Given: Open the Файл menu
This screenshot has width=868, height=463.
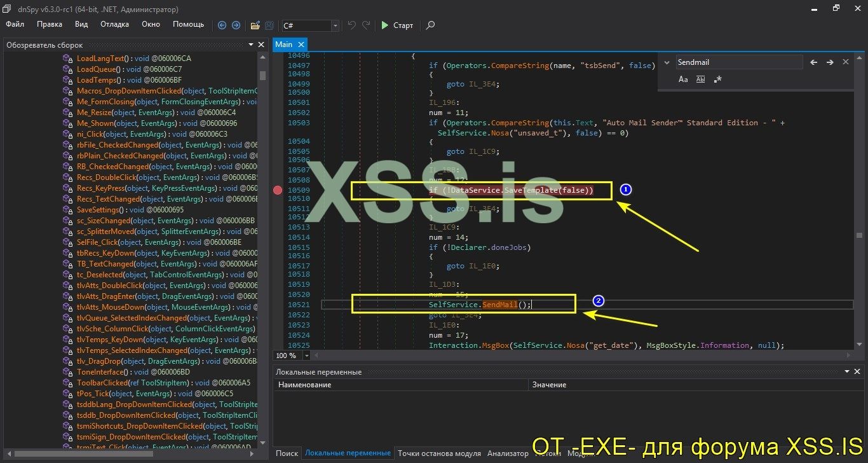Looking at the screenshot, I should (x=15, y=24).
